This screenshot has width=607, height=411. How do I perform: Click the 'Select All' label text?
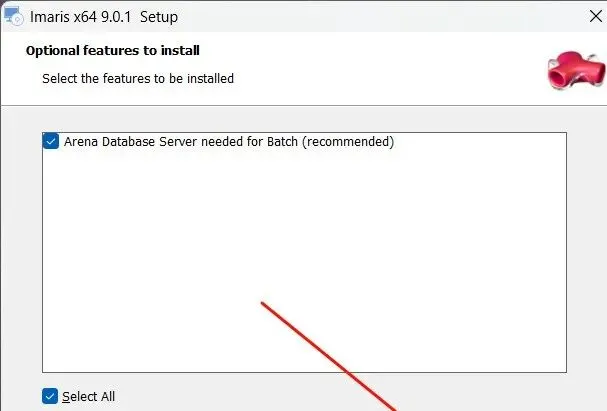coord(88,396)
